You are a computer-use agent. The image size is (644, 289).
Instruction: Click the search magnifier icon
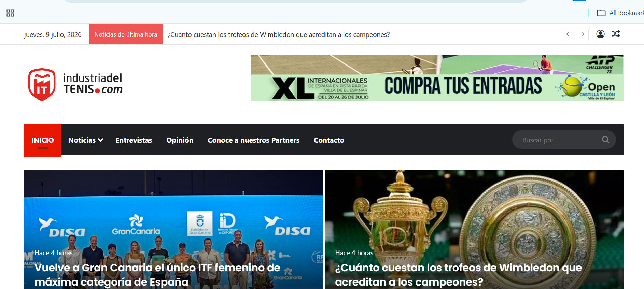[x=605, y=140]
